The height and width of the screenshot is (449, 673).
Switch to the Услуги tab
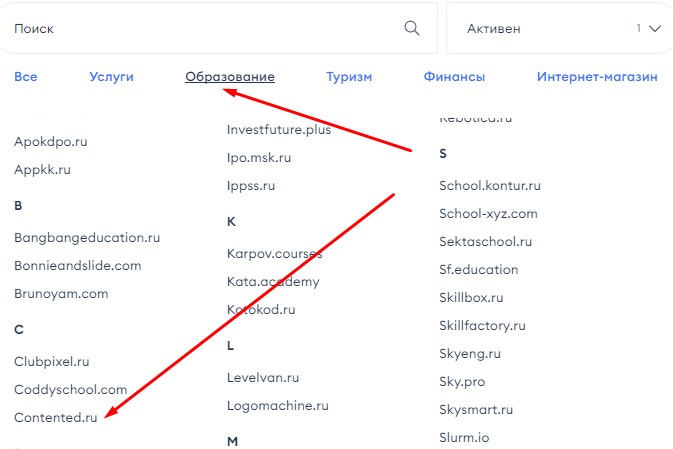click(x=111, y=77)
